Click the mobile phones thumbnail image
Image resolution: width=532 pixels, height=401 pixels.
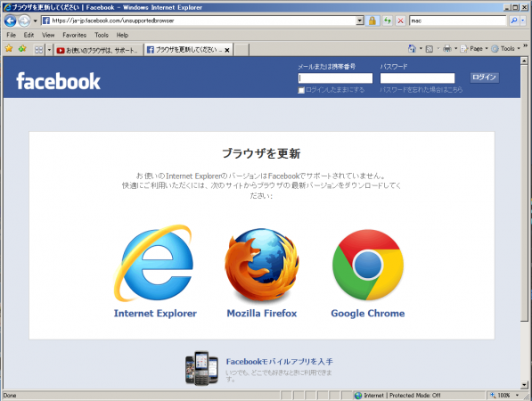201,368
